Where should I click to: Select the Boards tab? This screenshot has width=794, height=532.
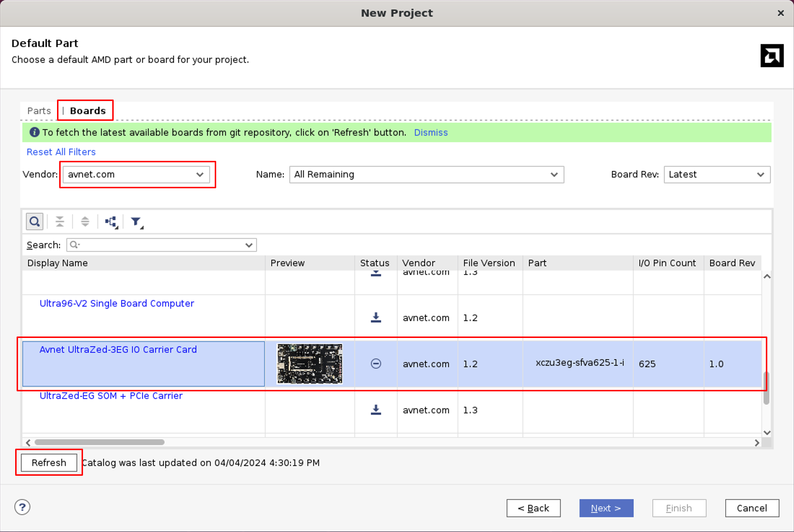pos(88,111)
